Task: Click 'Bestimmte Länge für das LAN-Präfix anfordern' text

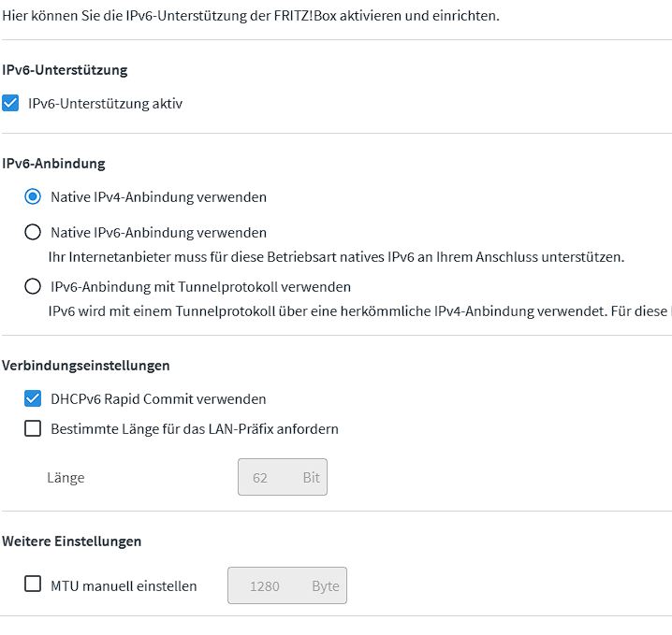Action: 194,429
